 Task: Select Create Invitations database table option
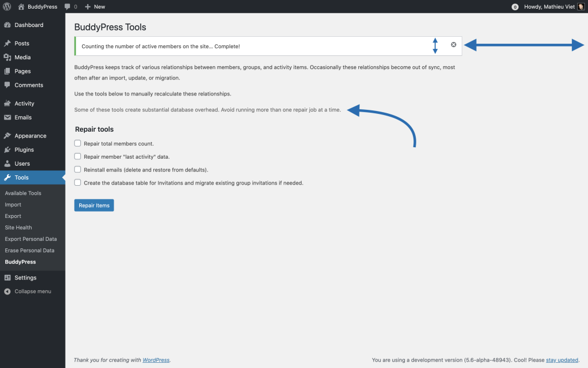tap(78, 182)
